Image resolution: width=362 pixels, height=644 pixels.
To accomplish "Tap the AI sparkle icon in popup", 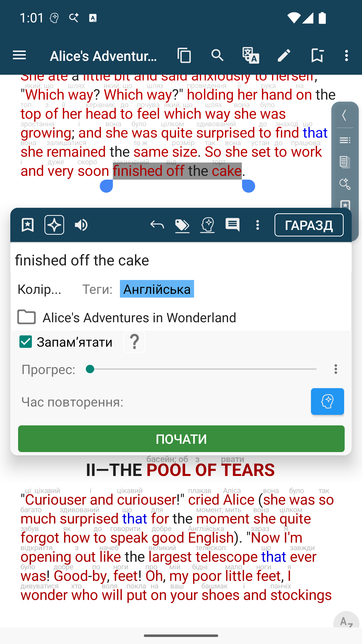I will [x=54, y=225].
